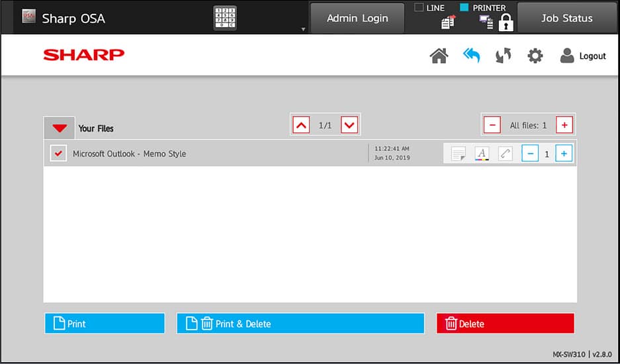The width and height of the screenshot is (620, 364).
Task: Open the numeric keypad icon
Action: tap(225, 18)
